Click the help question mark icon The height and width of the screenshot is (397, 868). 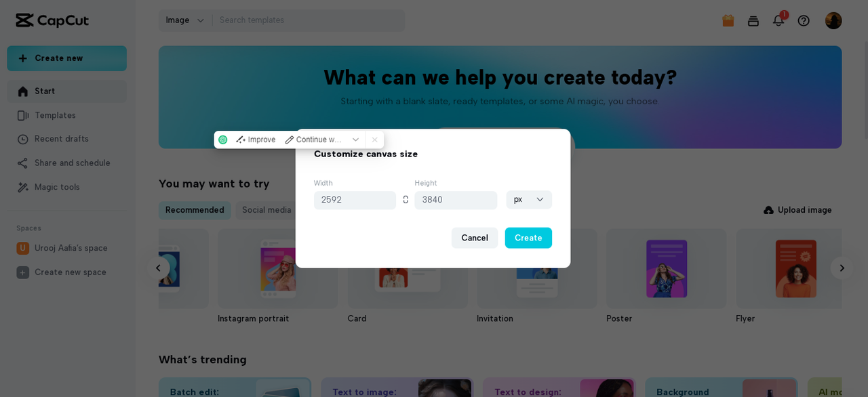point(804,20)
